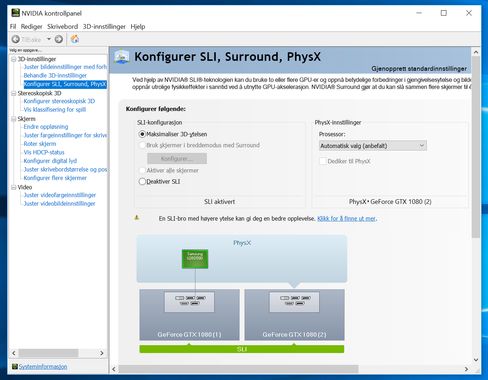Image resolution: width=488 pixels, height=380 pixels.
Task: Open Konfigurer stereoskopisk 3D tree item
Action: click(59, 101)
